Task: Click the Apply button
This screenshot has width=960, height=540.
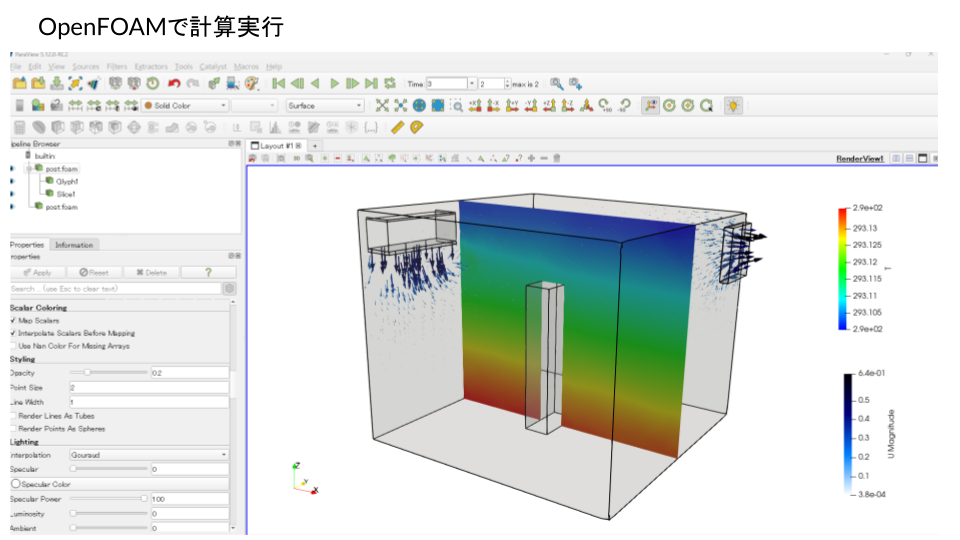Action: 37,272
